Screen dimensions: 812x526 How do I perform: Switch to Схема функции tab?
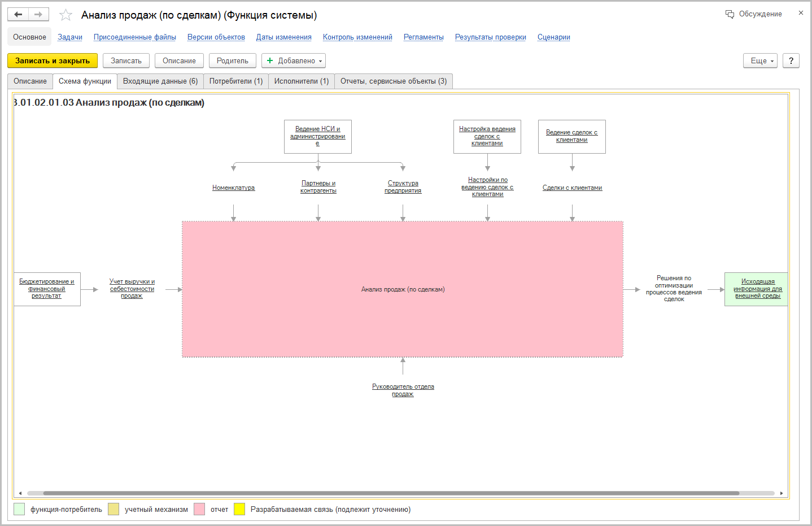[85, 81]
